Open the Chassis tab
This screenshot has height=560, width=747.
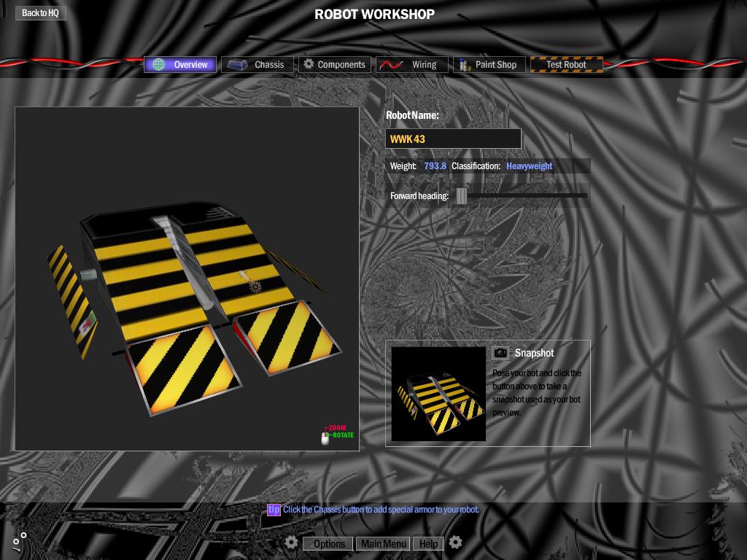(x=258, y=64)
